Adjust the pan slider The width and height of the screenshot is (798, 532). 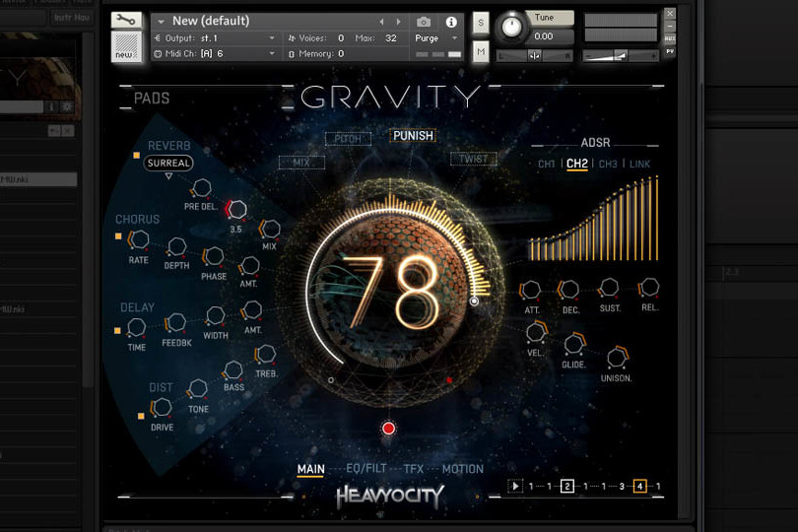534,55
